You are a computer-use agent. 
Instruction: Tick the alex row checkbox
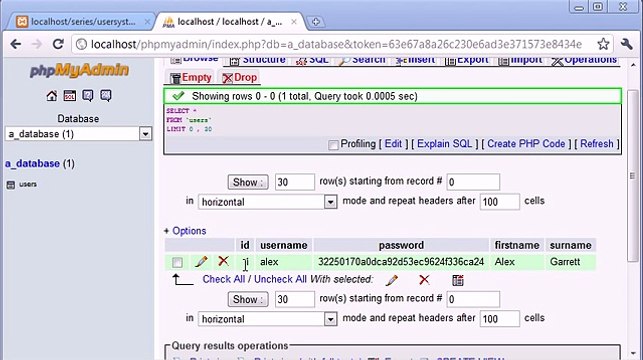tap(177, 262)
